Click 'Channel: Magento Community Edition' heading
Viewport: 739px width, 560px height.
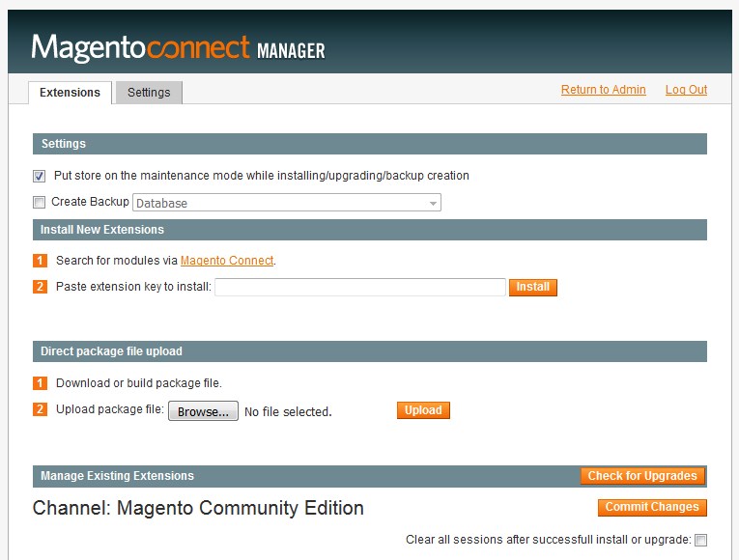[198, 508]
